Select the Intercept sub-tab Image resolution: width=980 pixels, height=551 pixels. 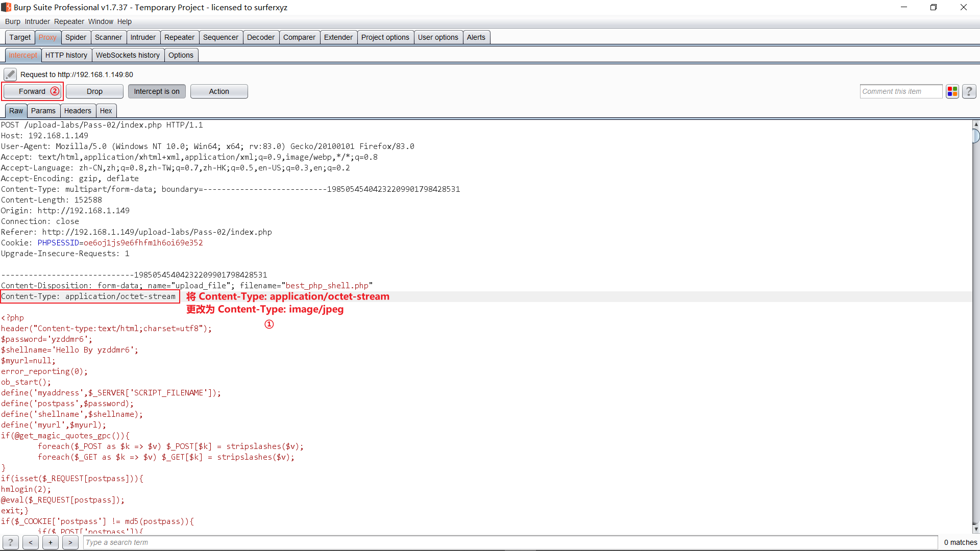[x=23, y=55]
